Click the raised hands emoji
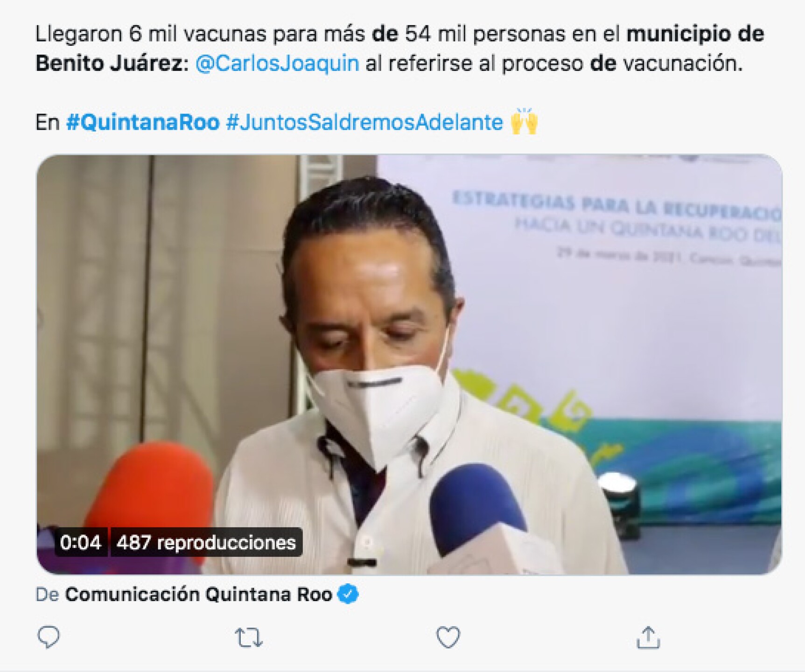 tap(525, 121)
